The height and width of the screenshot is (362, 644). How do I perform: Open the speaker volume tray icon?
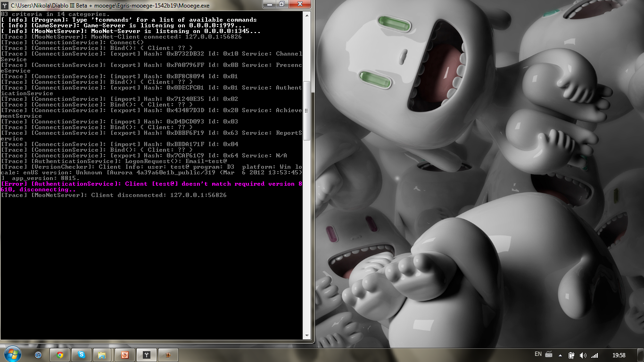(x=583, y=355)
